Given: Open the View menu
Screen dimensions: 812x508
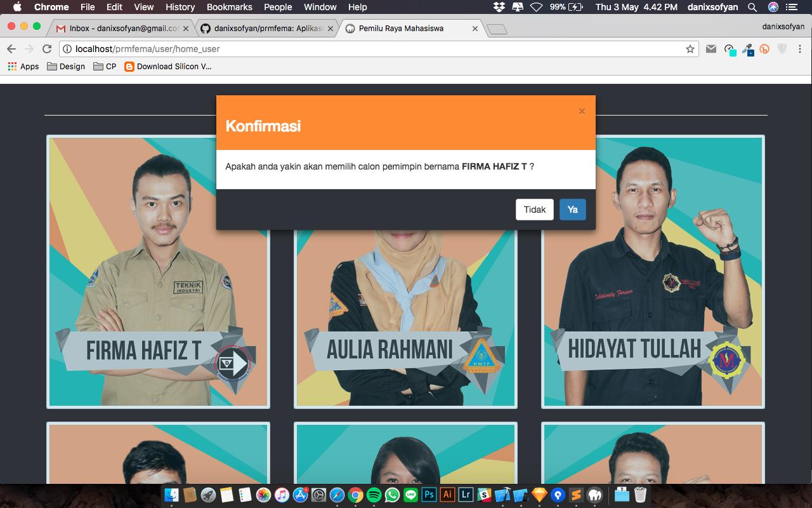Looking at the screenshot, I should click(144, 7).
